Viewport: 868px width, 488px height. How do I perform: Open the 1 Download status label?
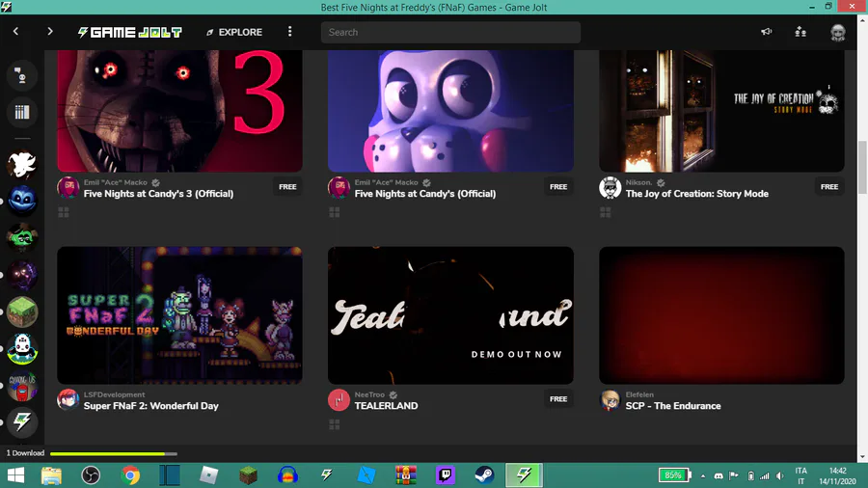tap(25, 453)
